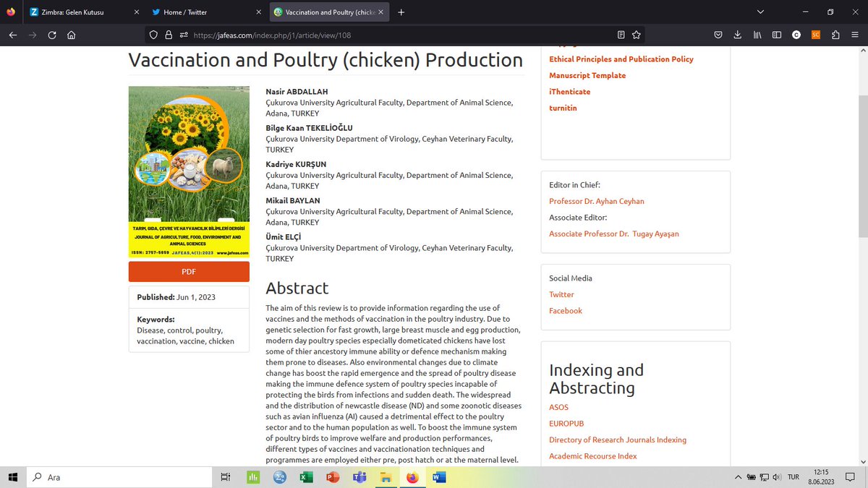Screen dimensions: 868x488
Task: Launch Excel from the taskbar
Action: point(306,477)
